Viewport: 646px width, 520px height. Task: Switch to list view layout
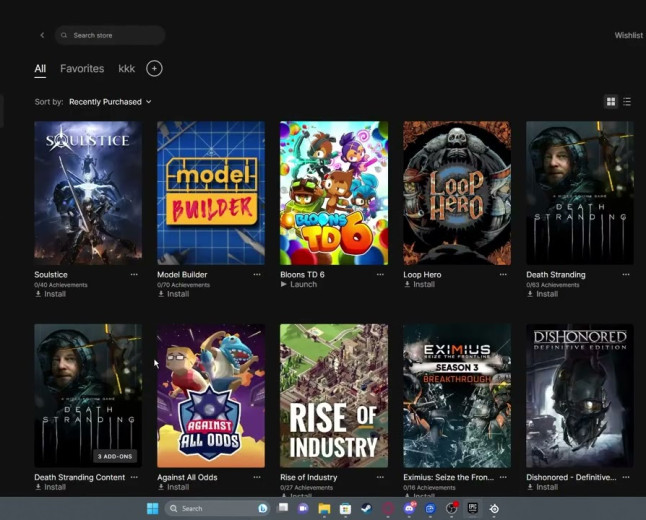pyautogui.click(x=627, y=101)
